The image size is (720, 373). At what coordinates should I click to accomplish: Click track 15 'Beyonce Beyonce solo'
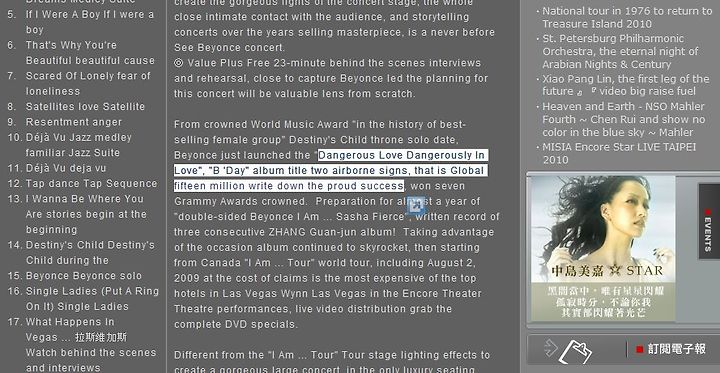(x=84, y=276)
